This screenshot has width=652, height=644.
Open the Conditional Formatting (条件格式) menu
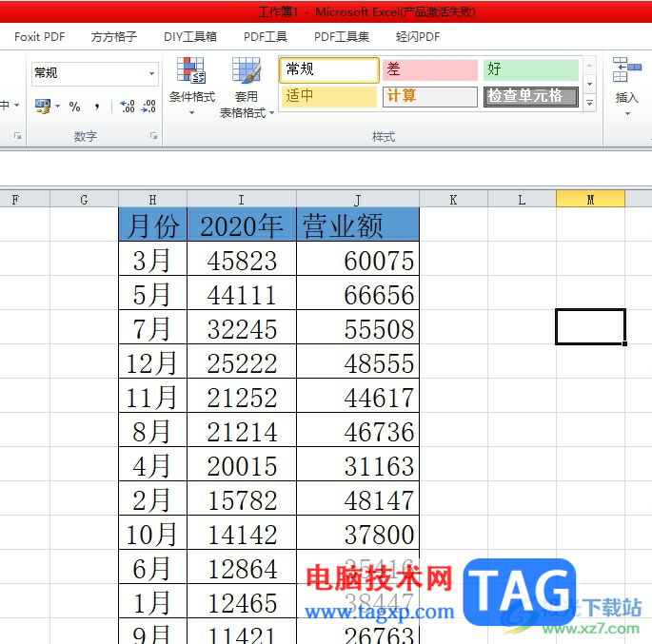(x=191, y=87)
